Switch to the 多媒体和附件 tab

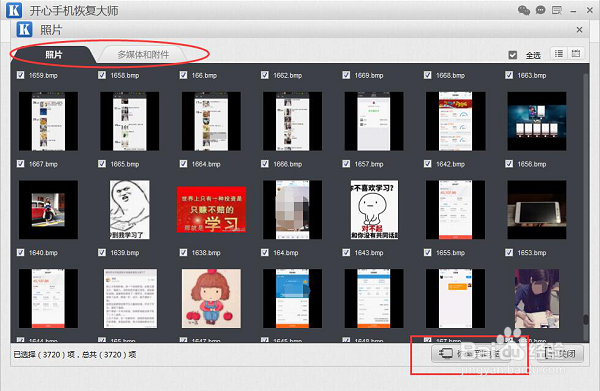(143, 55)
